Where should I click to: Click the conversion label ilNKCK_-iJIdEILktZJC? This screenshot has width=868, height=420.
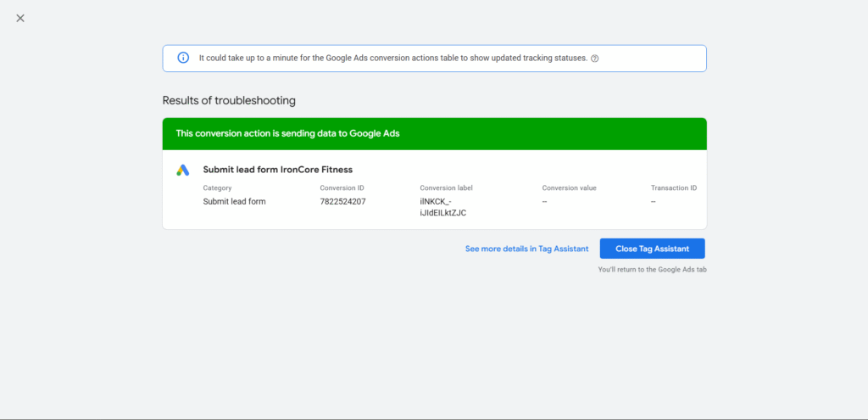coord(442,207)
